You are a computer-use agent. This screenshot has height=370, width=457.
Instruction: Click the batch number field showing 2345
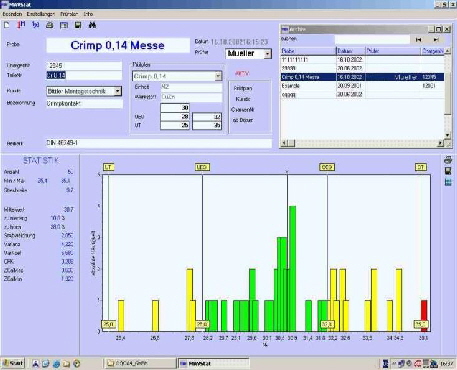coord(84,66)
